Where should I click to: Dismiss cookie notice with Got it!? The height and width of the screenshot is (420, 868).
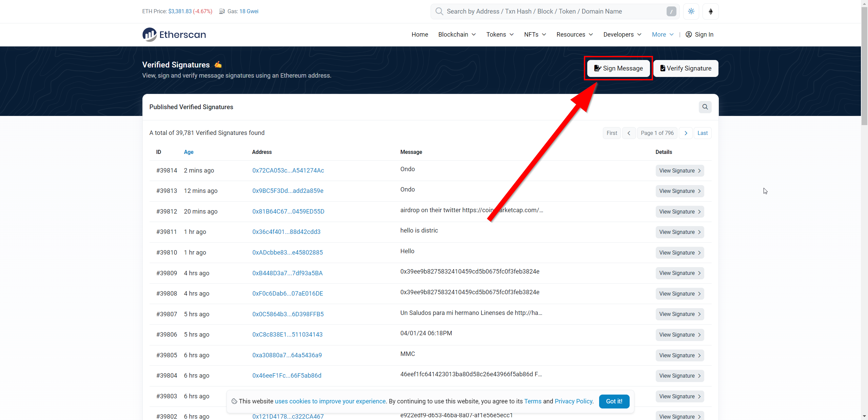[614, 401]
